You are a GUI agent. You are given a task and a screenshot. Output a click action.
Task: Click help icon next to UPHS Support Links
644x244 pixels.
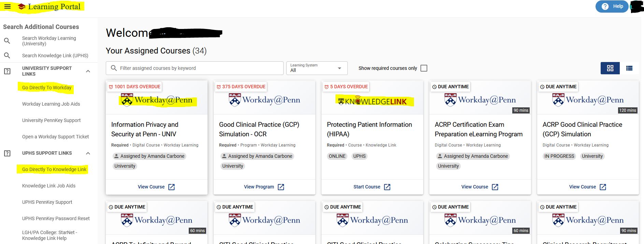click(x=7, y=153)
